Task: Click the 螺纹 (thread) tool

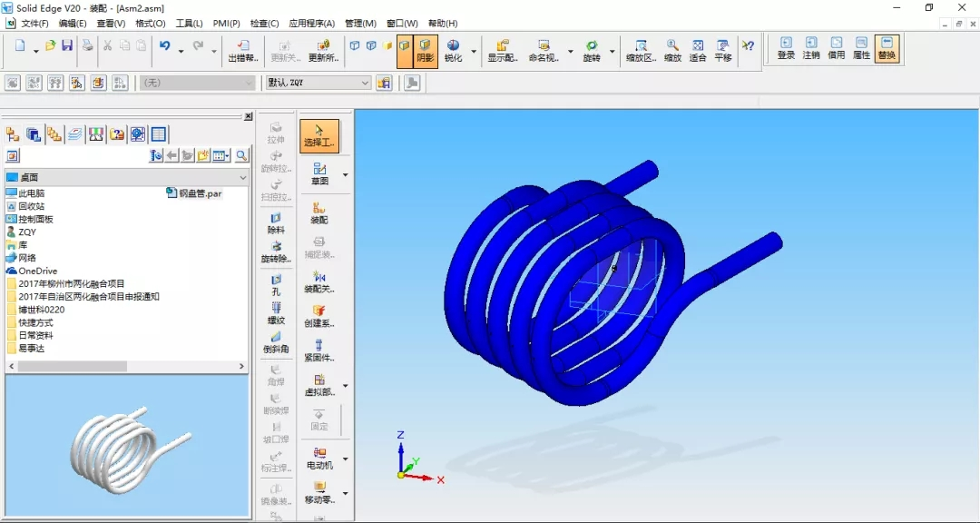Action: click(x=276, y=313)
